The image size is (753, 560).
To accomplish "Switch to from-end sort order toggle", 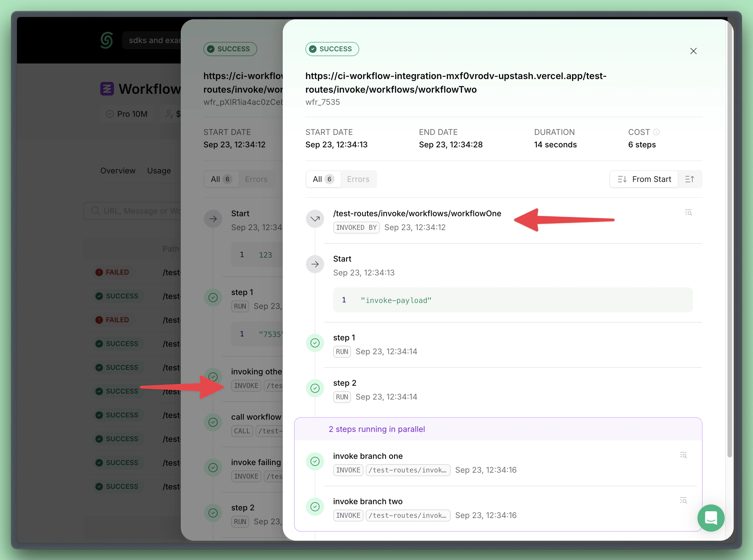I will pyautogui.click(x=689, y=179).
